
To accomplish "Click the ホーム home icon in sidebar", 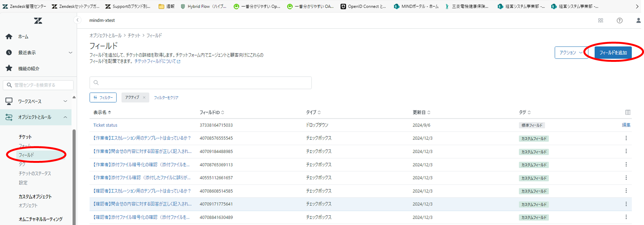I will click(x=9, y=37).
